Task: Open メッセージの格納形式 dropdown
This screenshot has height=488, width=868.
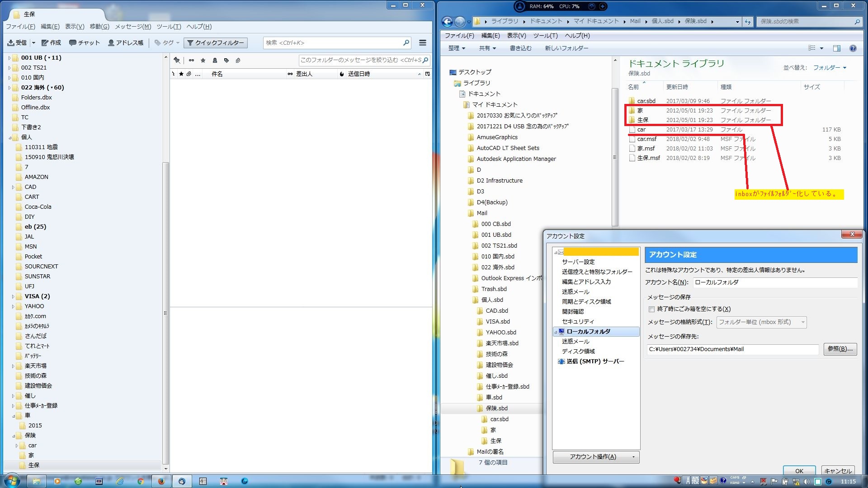Action: click(x=761, y=322)
